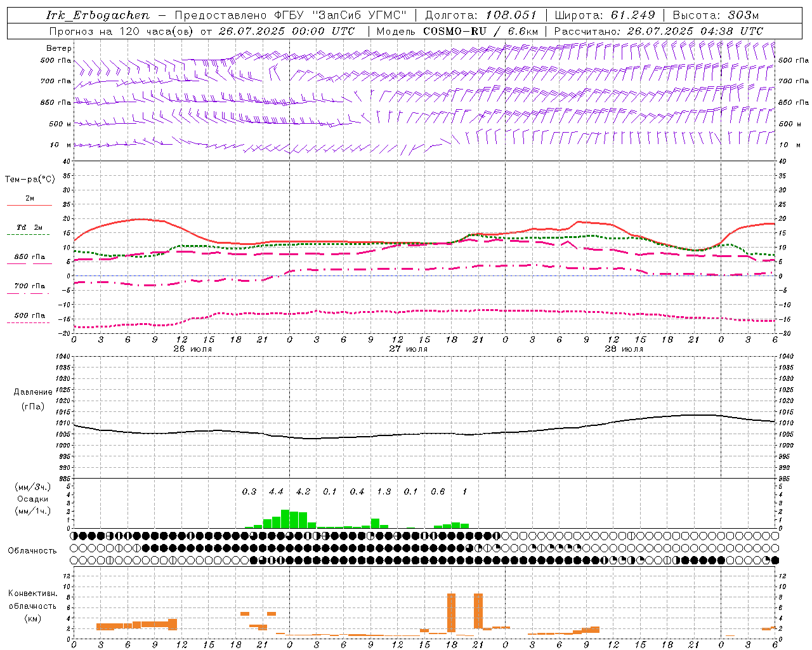The width and height of the screenshot is (812, 650).
Task: Click the Ветер panel label
Action: coord(59,48)
